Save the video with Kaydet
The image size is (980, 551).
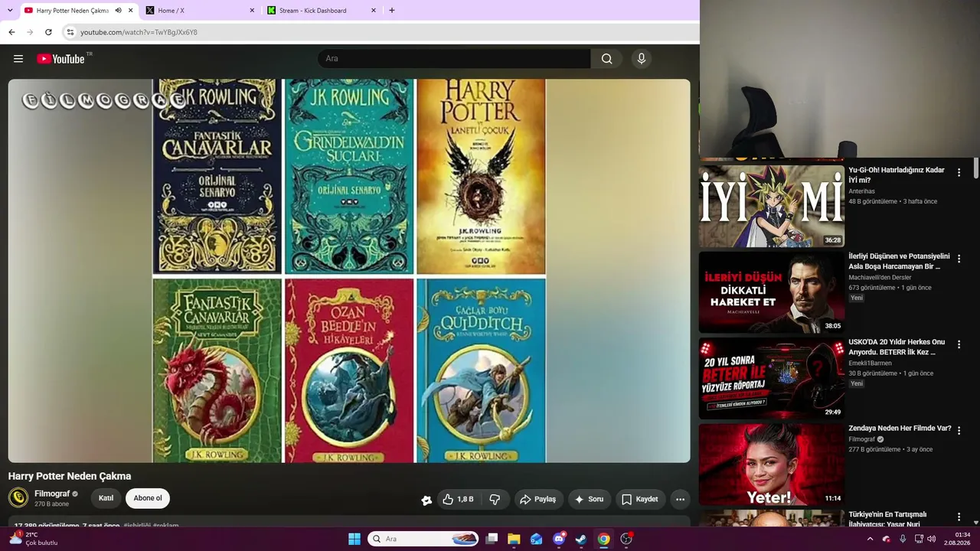640,499
